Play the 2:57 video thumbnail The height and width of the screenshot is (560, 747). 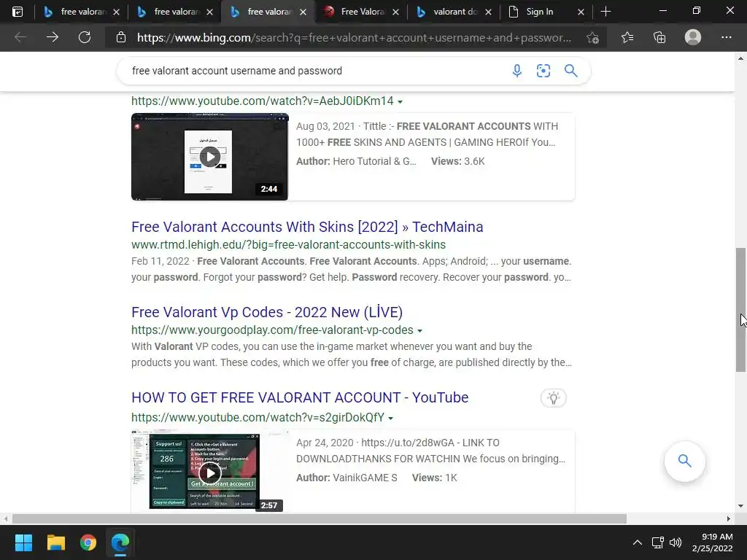[210, 472]
